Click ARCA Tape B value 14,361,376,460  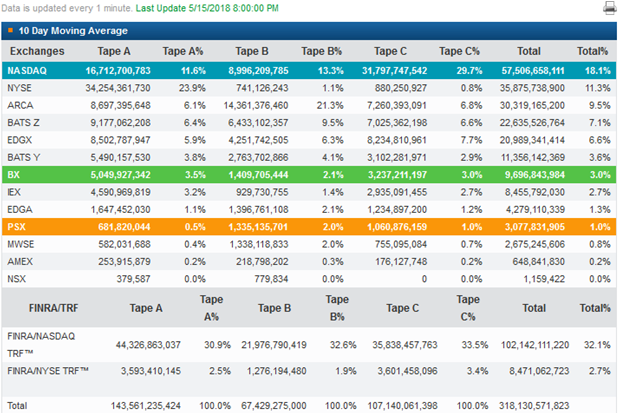pos(256,105)
